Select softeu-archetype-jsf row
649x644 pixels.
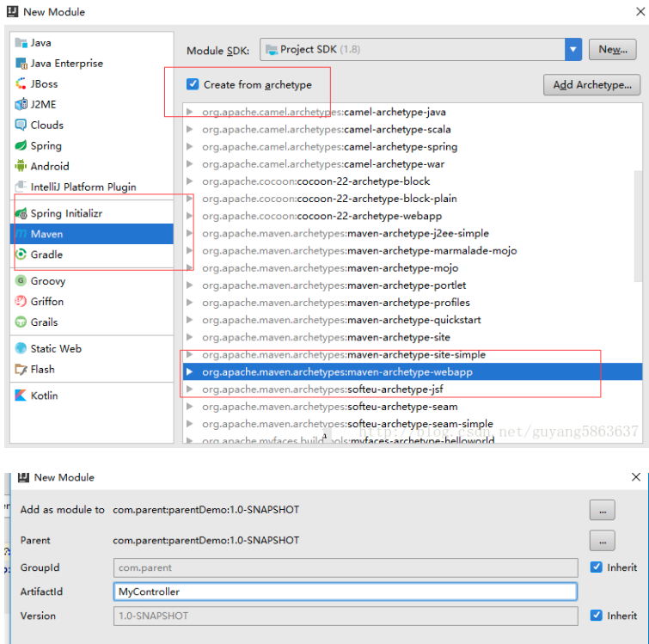[413, 389]
